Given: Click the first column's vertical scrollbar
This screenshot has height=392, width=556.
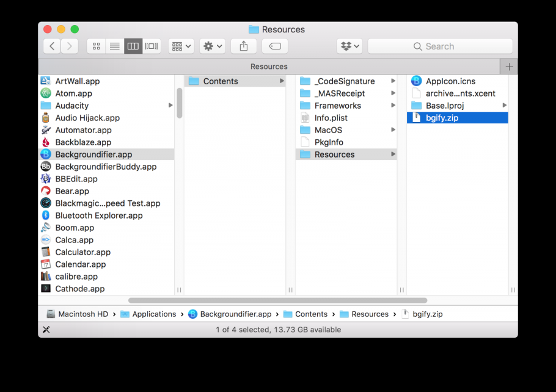Looking at the screenshot, I should 179,103.
